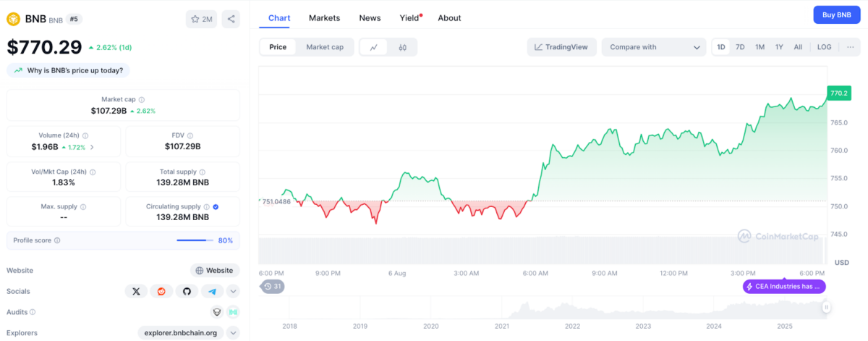Click the $770.29 price text
Screen dimensions: 868x341
[44, 47]
